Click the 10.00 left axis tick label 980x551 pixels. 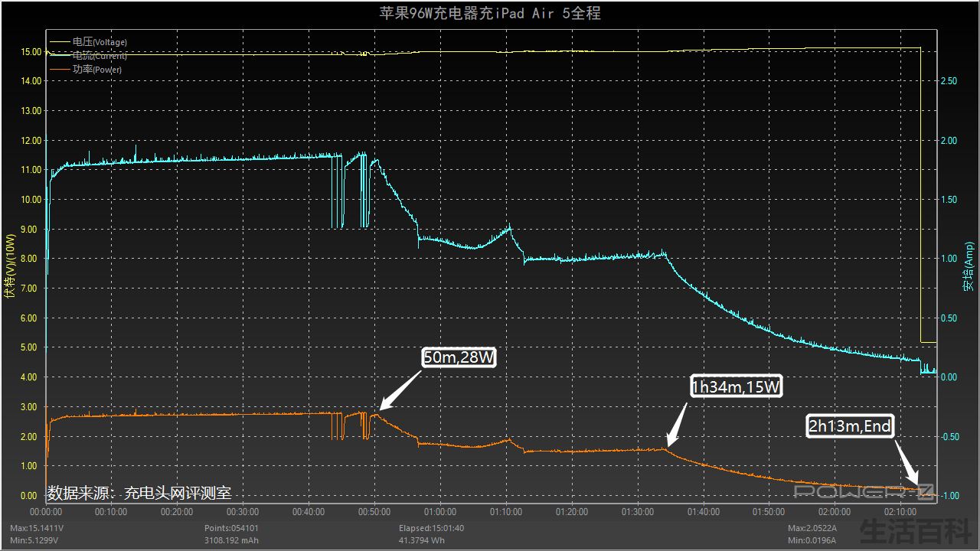(31, 200)
